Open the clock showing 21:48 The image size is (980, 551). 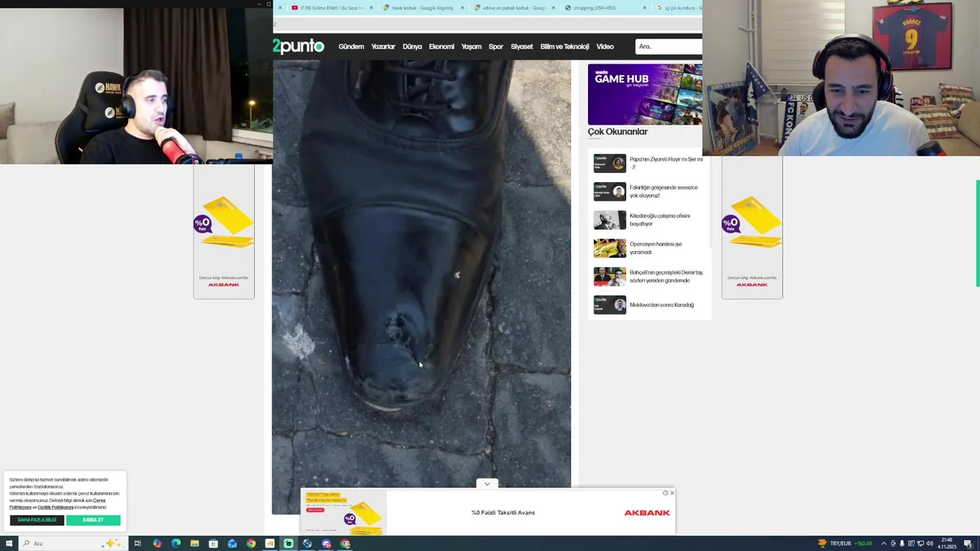click(948, 543)
